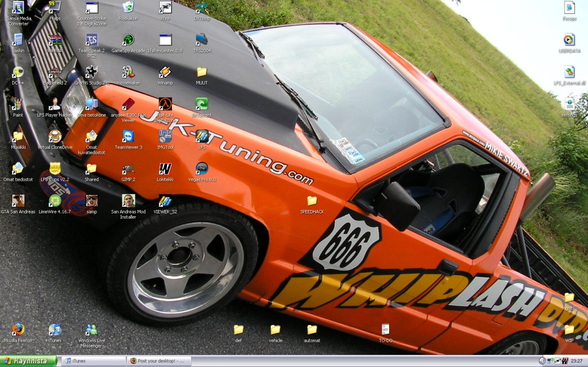The height and width of the screenshot is (367, 588).
Task: Launch GIMP 2 from the desktop
Action: [128, 169]
